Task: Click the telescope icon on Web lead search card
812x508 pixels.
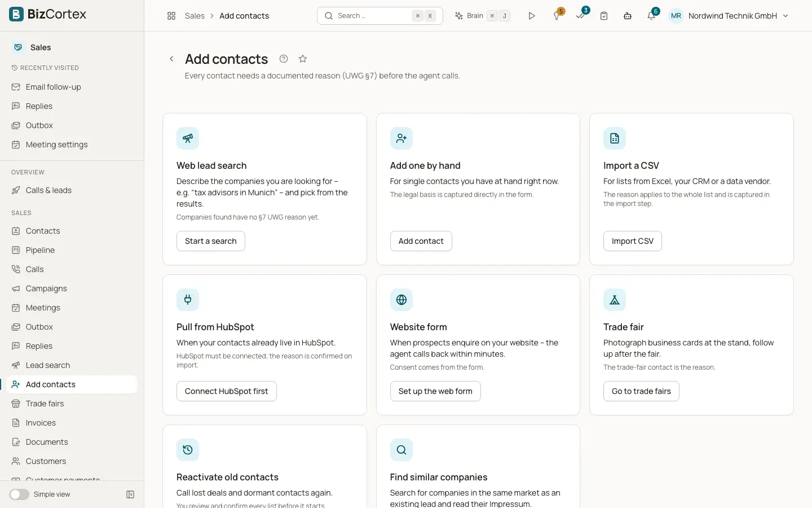Action: tap(188, 138)
